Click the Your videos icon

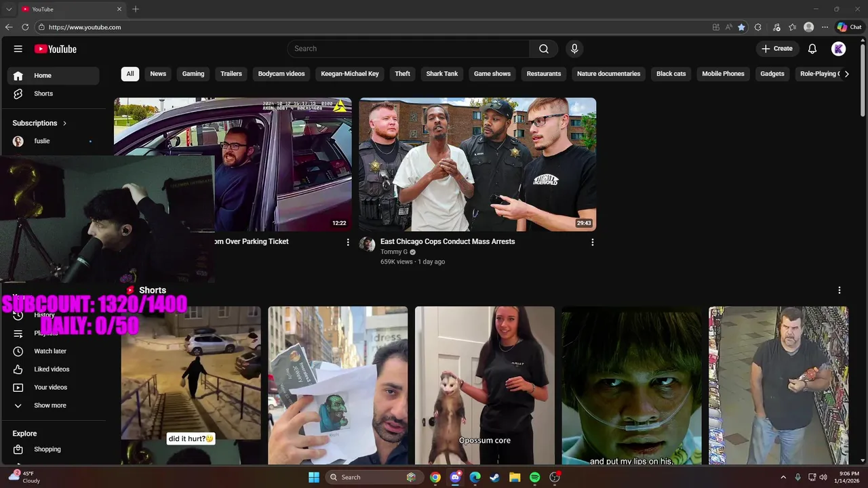[18, 388]
